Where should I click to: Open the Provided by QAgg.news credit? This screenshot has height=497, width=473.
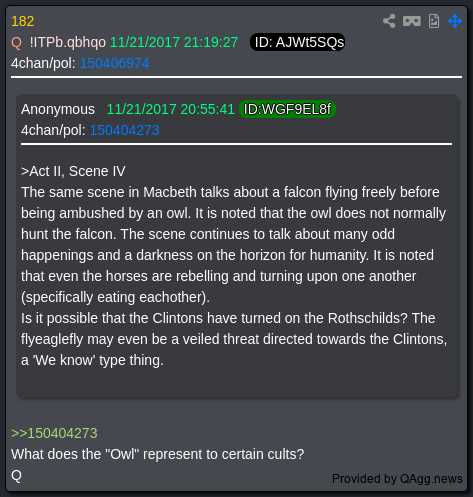coord(397,479)
